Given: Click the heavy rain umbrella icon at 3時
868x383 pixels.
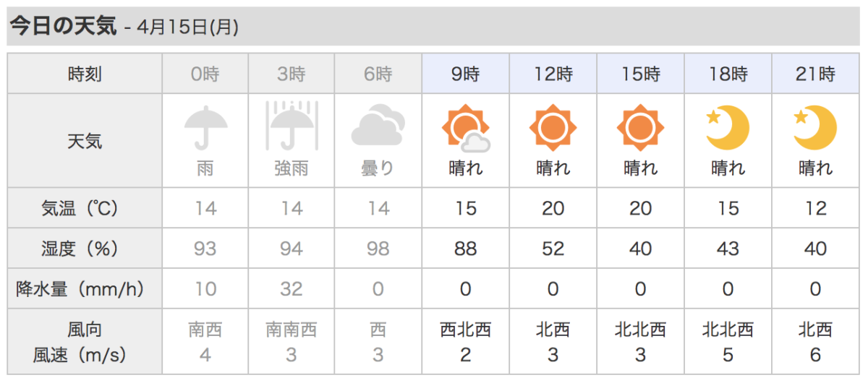Looking at the screenshot, I should click(x=291, y=126).
